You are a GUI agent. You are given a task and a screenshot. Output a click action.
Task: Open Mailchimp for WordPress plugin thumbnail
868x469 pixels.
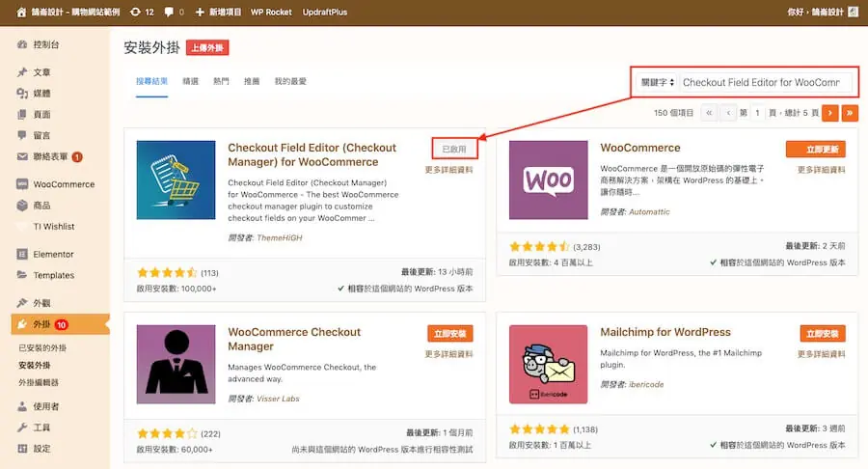pyautogui.click(x=549, y=365)
